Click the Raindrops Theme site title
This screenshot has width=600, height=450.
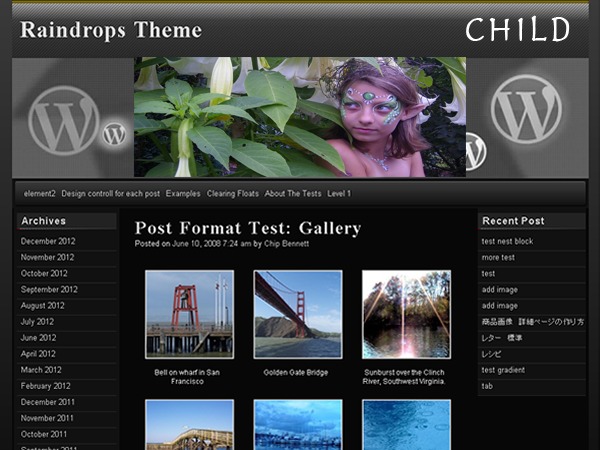(111, 30)
